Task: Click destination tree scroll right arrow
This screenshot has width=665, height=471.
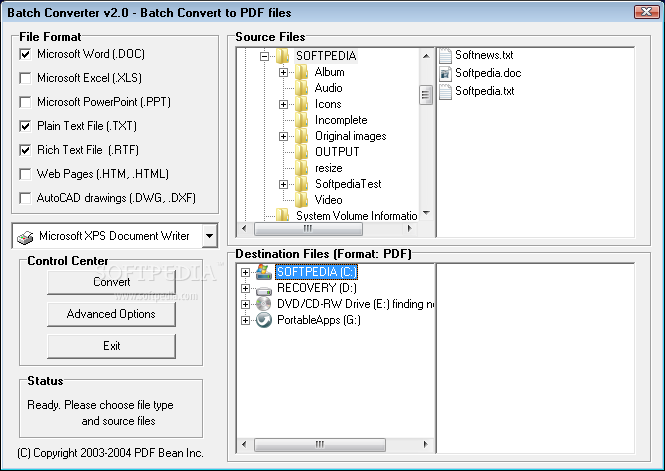Action: (x=425, y=444)
